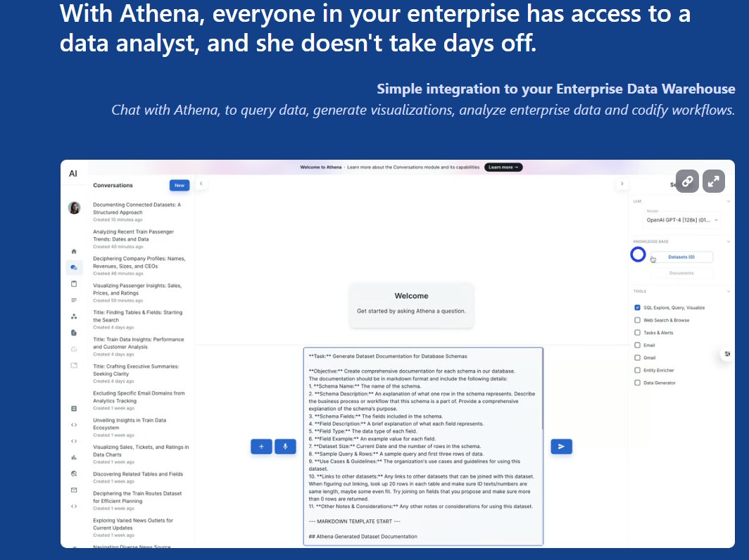Open 'Train Data Insights: Performance' conversation
Viewport: 749px width, 560px height.
click(139, 347)
